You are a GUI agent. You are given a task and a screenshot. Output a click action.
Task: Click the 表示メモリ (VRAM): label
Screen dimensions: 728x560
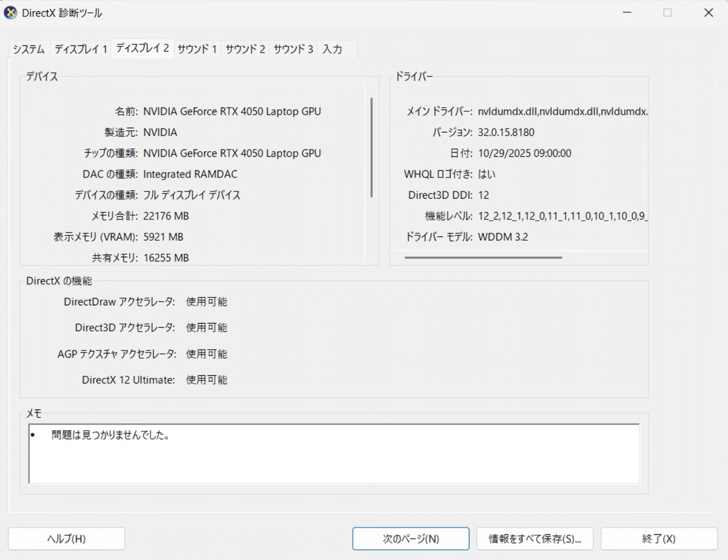click(x=96, y=237)
